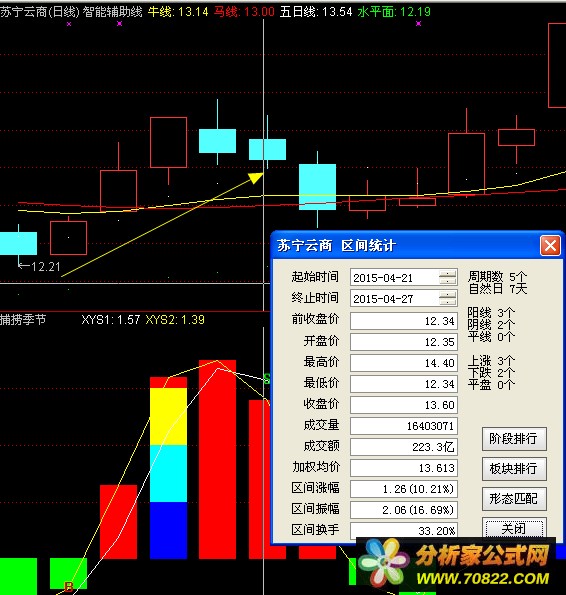Click the 周期数 5个 statistic
The image size is (566, 595).
(x=497, y=276)
